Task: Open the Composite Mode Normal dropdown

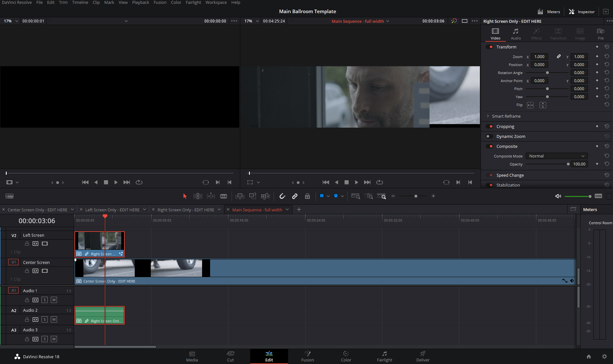Action: click(557, 156)
